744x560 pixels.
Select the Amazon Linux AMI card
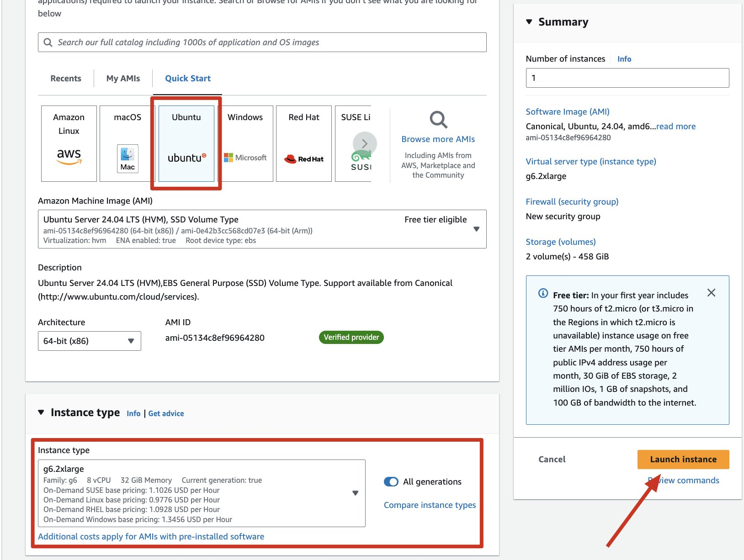coord(69,143)
